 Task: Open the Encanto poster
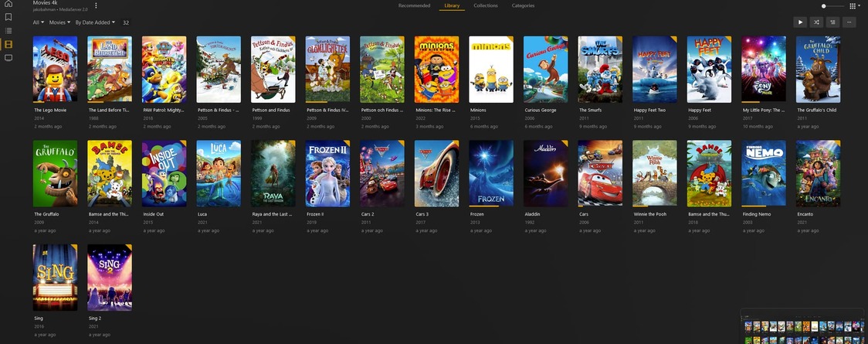tap(818, 173)
